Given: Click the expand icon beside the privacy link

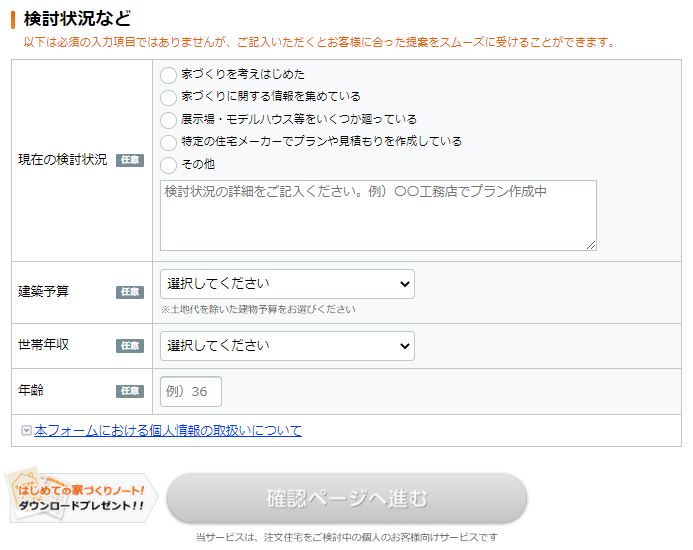Looking at the screenshot, I should (26, 431).
